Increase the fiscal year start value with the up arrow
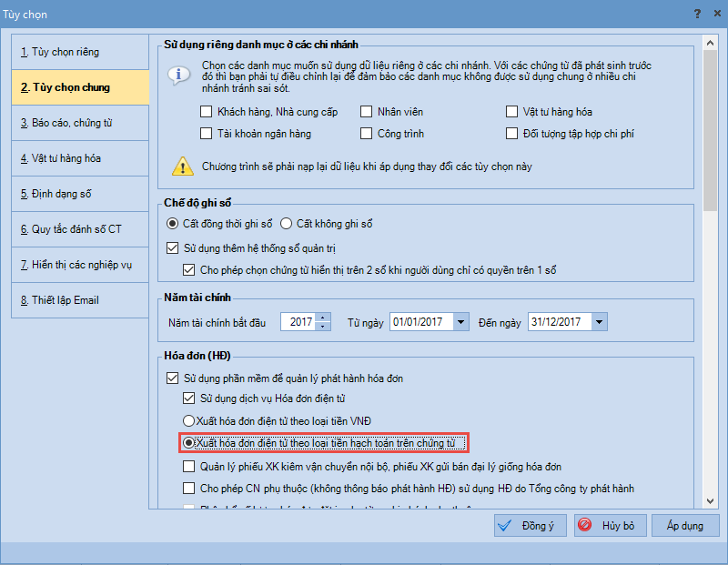 pos(323,318)
